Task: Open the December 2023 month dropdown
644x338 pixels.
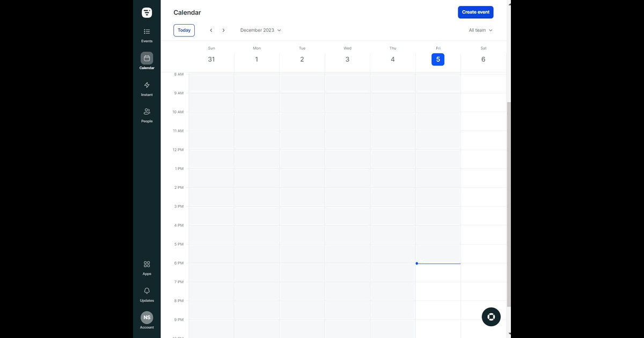Action: click(x=261, y=30)
